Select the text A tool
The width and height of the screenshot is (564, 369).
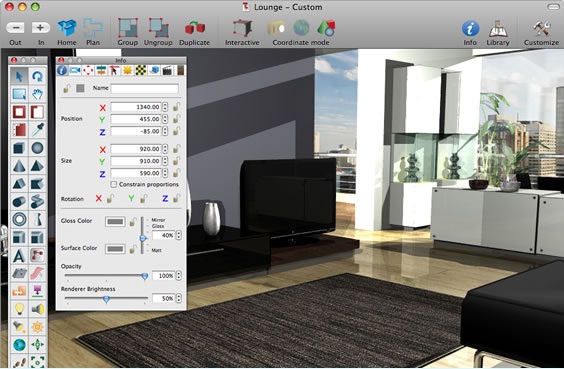pos(19,255)
